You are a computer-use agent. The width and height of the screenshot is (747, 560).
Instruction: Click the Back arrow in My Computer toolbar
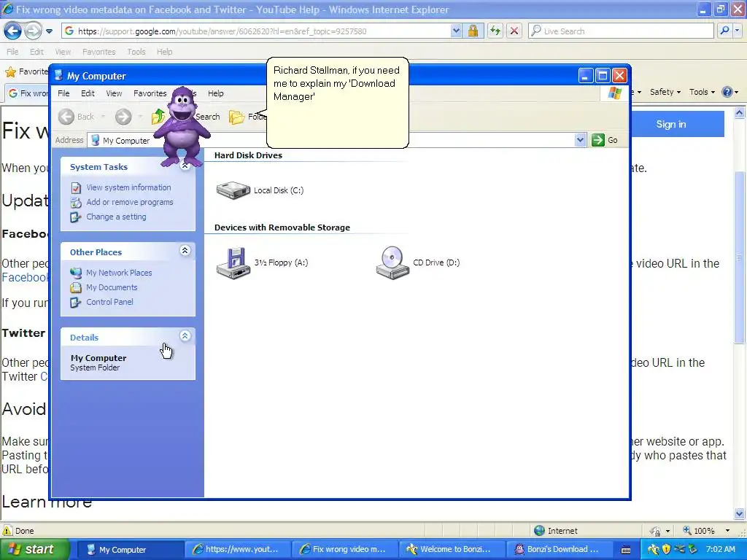tap(66, 117)
